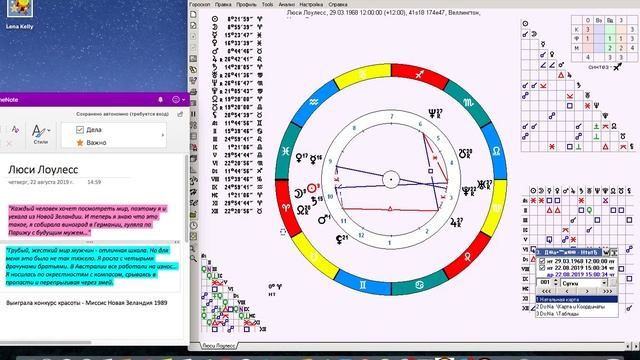Toggle the 29.03.1968 12:00:00 checkbox
640x360 pixels.
[x=542, y=261]
